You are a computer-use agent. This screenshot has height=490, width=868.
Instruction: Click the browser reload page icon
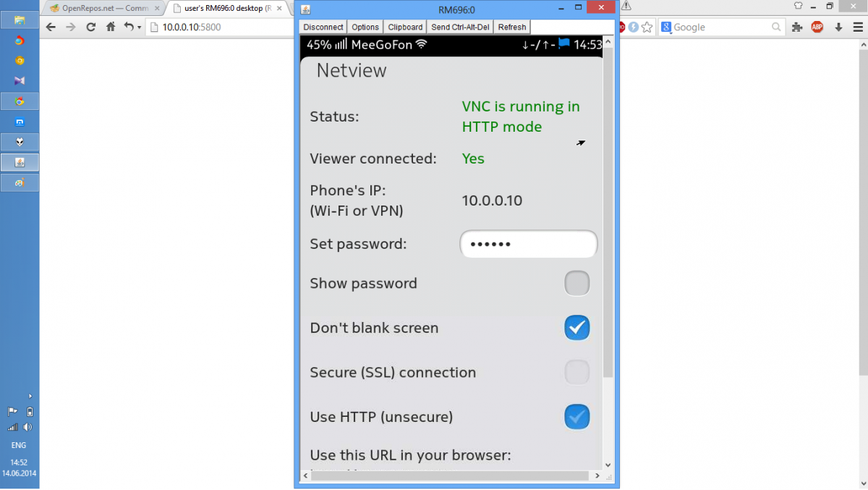(90, 28)
